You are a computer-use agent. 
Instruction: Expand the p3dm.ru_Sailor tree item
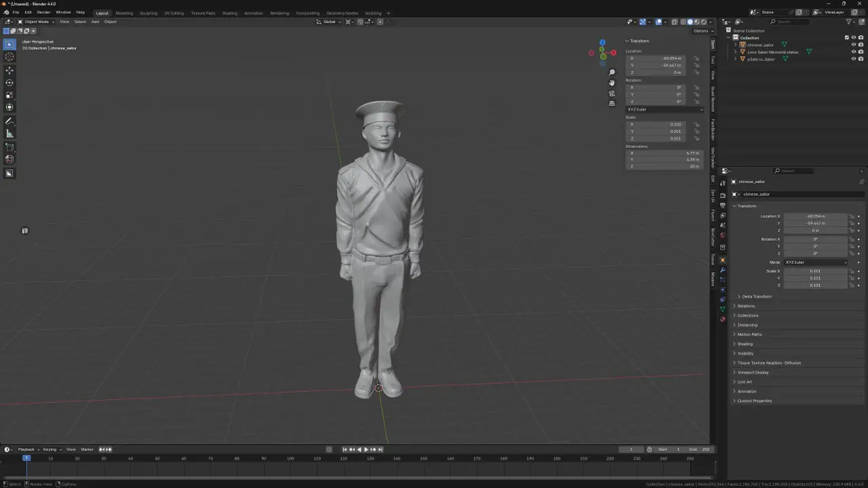[735, 59]
